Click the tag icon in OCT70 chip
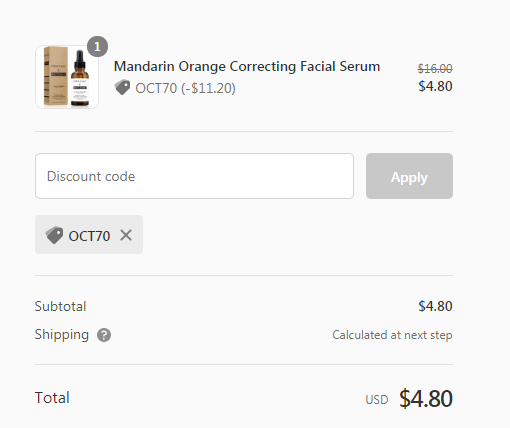Image resolution: width=510 pixels, height=428 pixels. 54,235
